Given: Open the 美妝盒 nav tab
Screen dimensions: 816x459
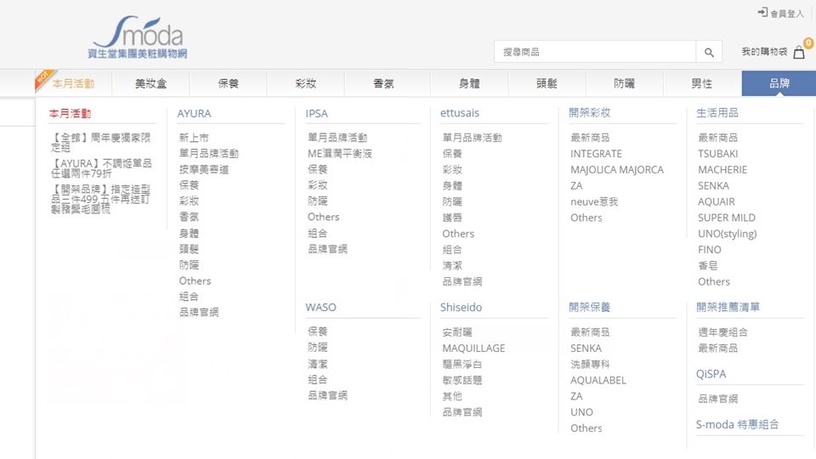Looking at the screenshot, I should pyautogui.click(x=151, y=83).
